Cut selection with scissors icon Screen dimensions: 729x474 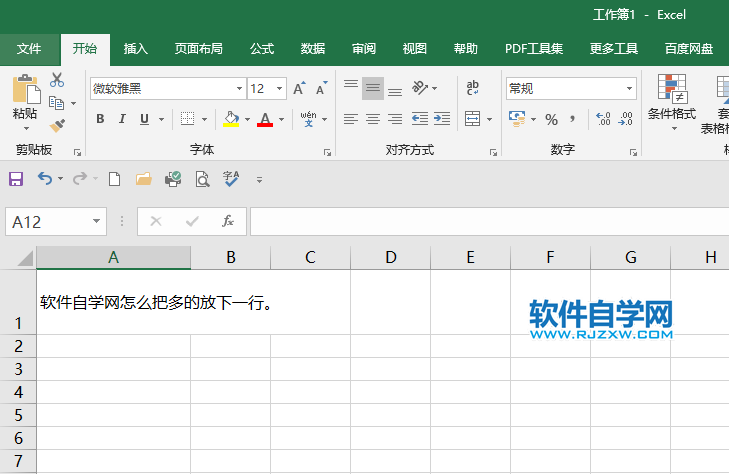coord(57,80)
